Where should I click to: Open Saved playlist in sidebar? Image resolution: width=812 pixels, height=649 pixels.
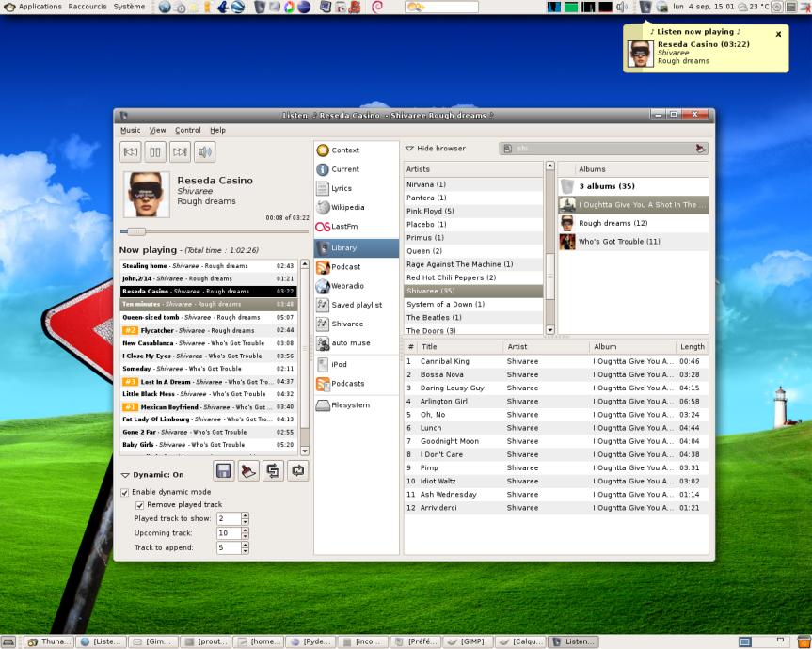357,305
